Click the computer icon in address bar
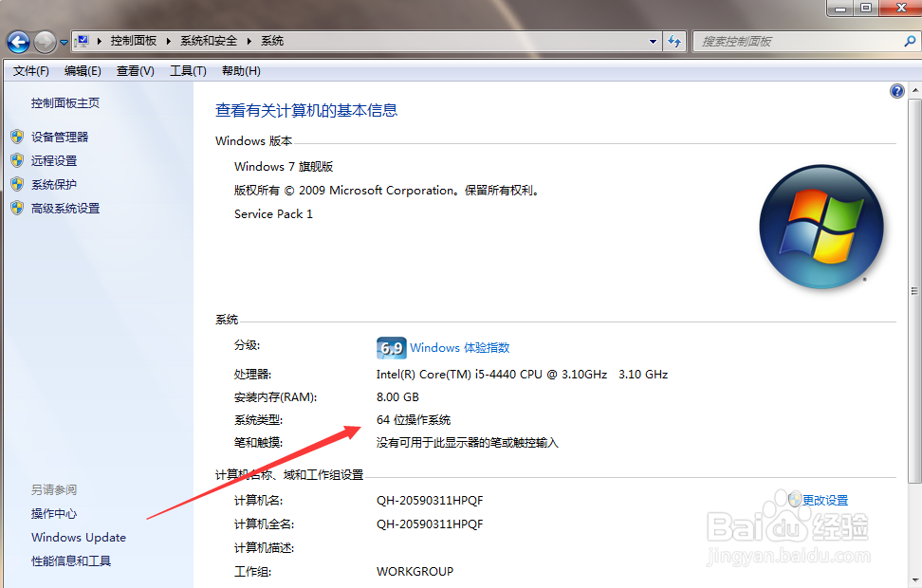Image resolution: width=922 pixels, height=588 pixels. (82, 41)
